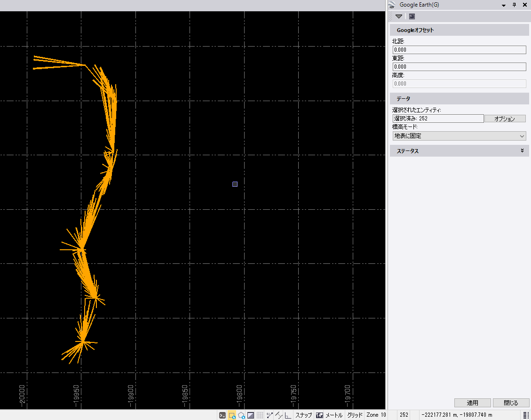This screenshot has height=420, width=531.
Task: Click the polygon selection mode icon
Action: point(241,415)
